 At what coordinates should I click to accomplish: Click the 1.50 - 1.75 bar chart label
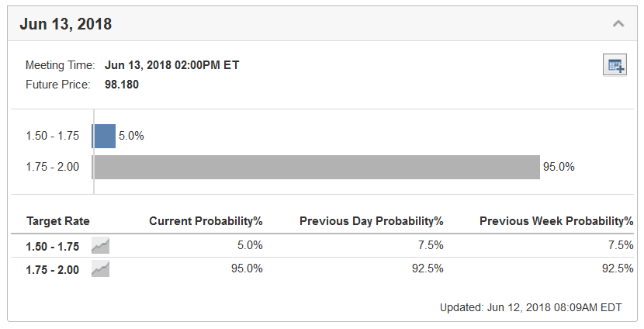[53, 136]
